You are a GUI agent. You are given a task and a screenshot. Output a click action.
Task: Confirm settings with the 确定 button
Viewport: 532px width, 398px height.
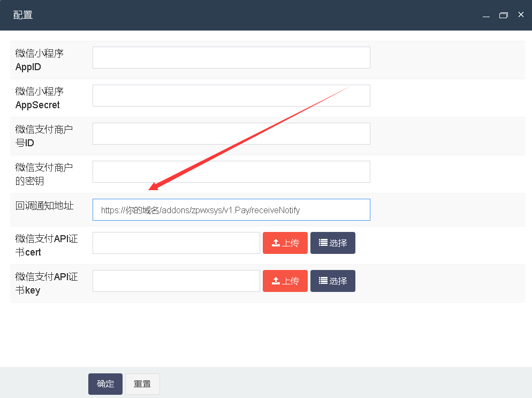click(x=105, y=384)
